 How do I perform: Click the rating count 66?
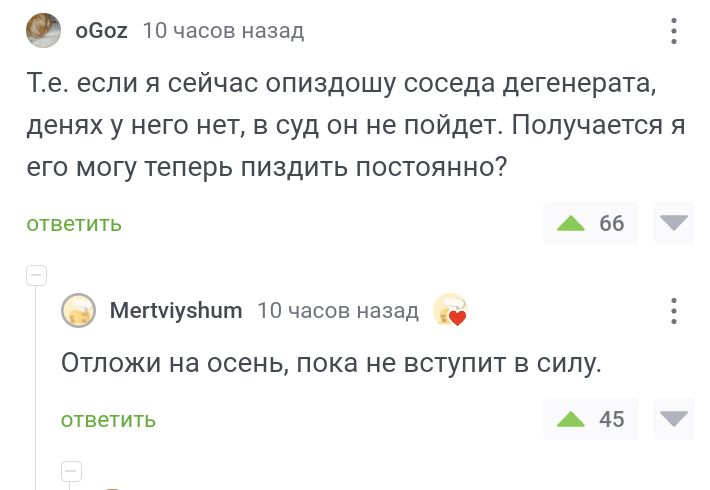click(x=611, y=223)
